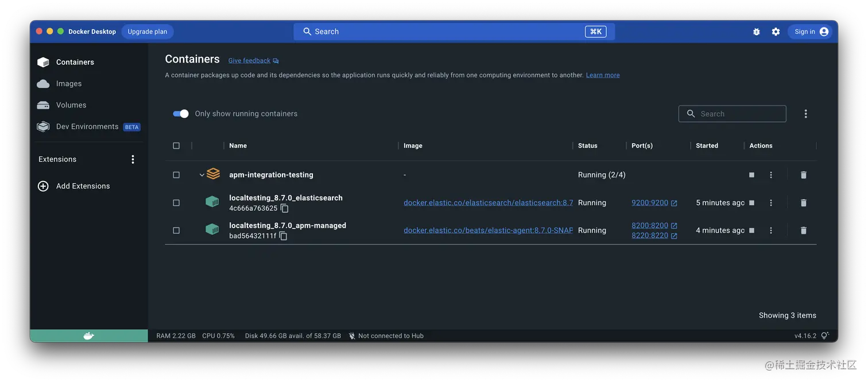
Task: Copy container ID 4c666a763625
Action: pos(284,209)
